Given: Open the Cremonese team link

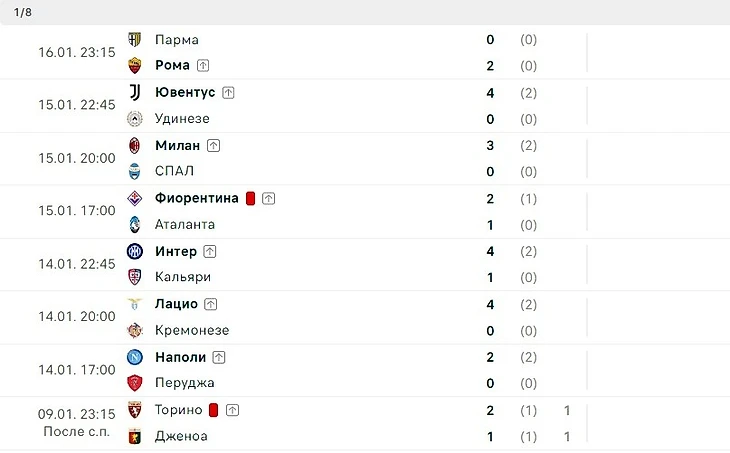Looking at the screenshot, I should 192,331.
